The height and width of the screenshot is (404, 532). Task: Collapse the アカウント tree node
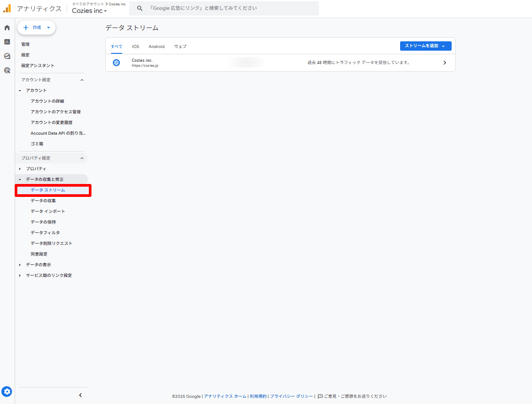pos(20,91)
